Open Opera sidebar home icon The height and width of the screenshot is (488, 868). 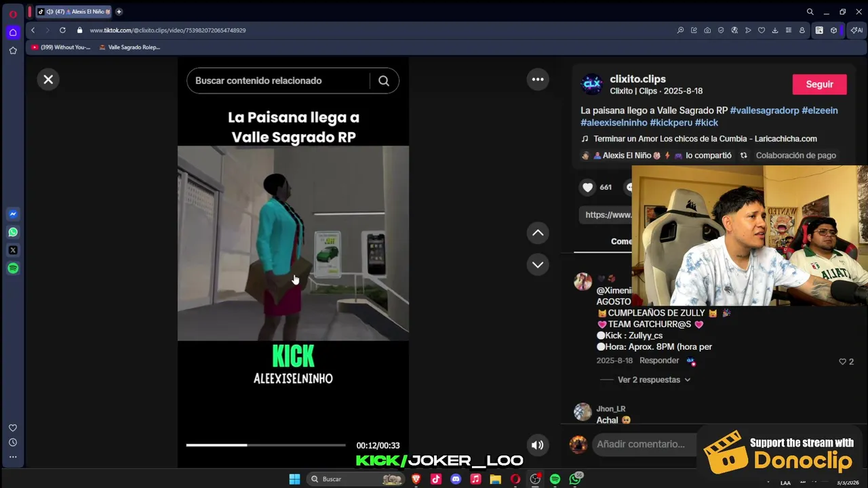pos(12,33)
